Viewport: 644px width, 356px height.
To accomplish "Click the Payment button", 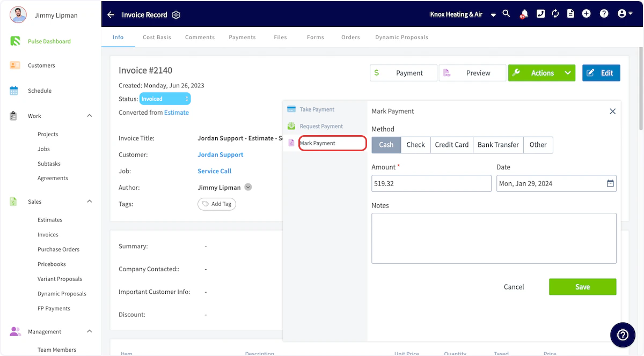I will coord(404,73).
